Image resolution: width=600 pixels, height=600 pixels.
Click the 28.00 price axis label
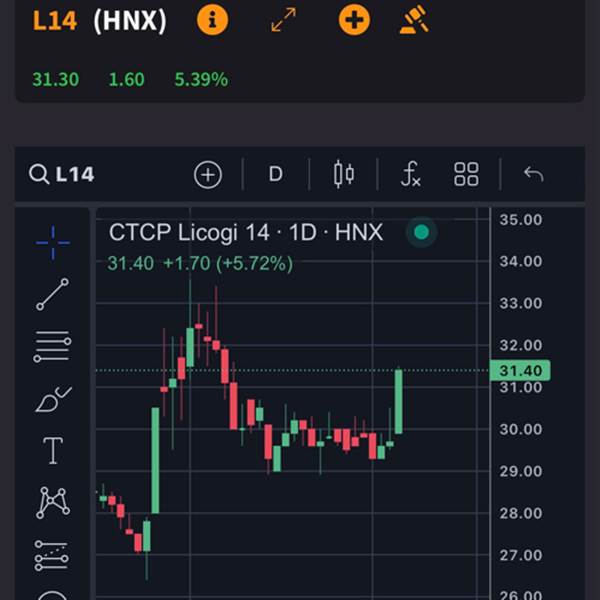(x=521, y=513)
